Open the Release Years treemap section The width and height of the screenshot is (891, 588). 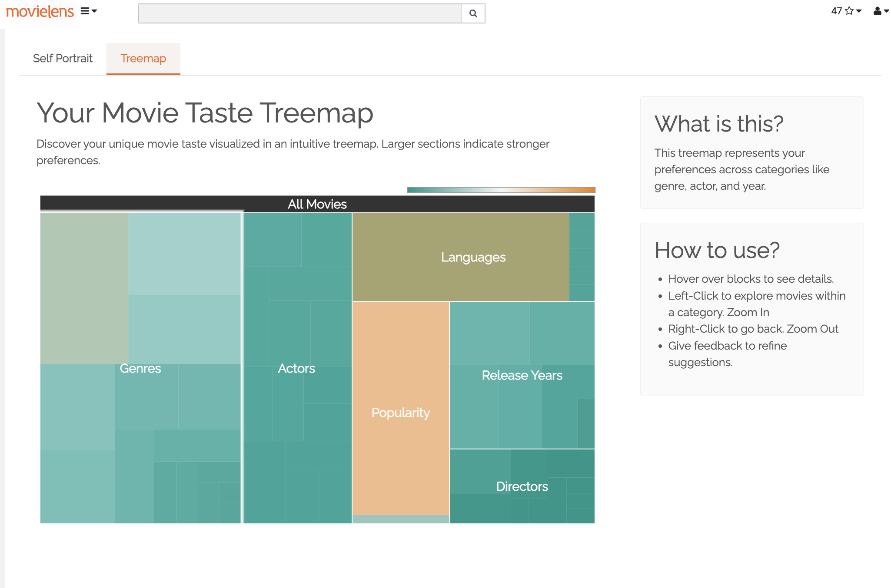[x=522, y=375]
